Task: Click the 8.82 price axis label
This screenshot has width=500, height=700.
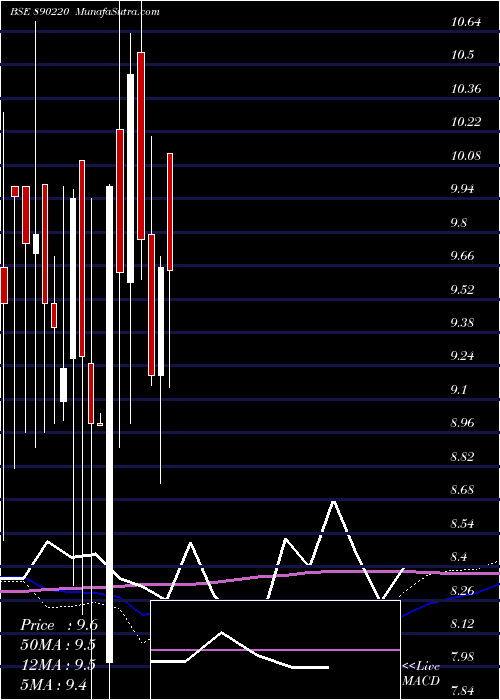Action: [x=462, y=456]
